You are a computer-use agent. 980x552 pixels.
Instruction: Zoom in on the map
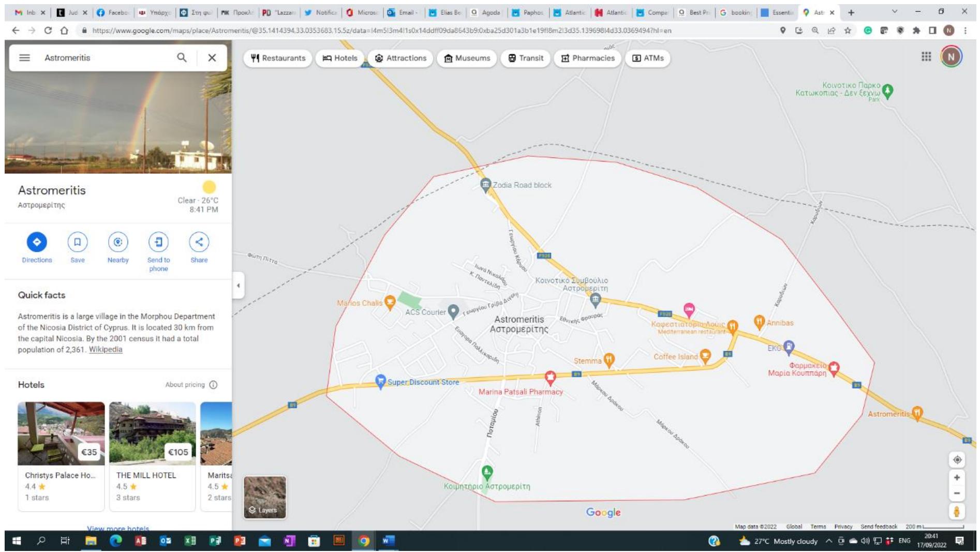pos(957,478)
